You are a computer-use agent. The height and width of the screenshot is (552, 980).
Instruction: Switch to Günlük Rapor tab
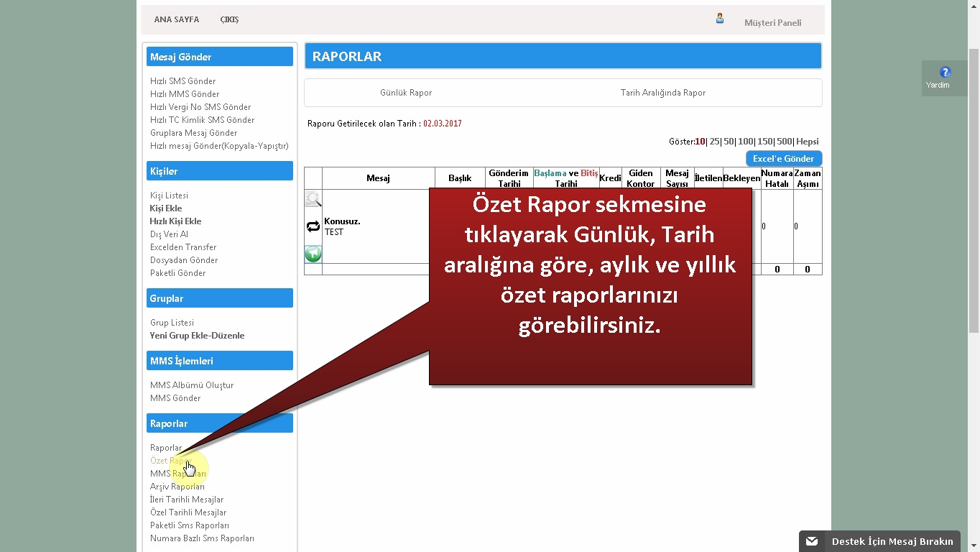tap(406, 93)
